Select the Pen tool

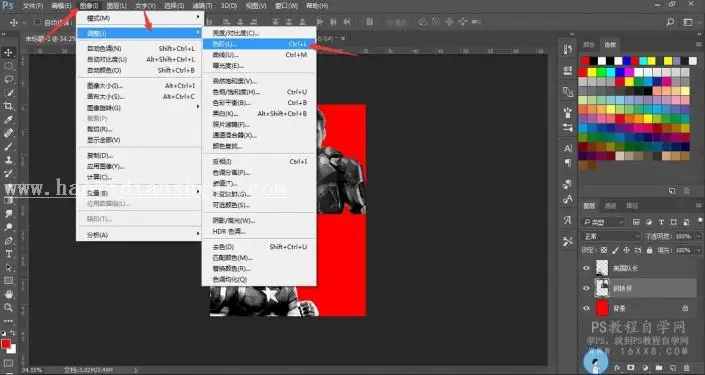(9, 241)
